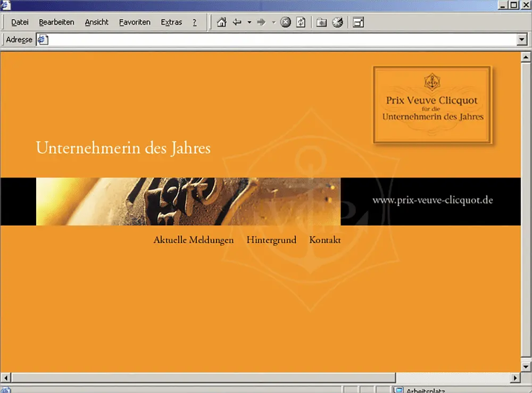Click the vertical scrollbar down arrow

click(x=526, y=366)
